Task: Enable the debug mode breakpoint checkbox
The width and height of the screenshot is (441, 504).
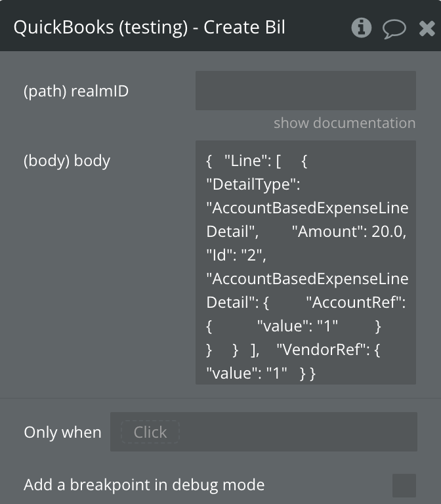Action: 404,486
